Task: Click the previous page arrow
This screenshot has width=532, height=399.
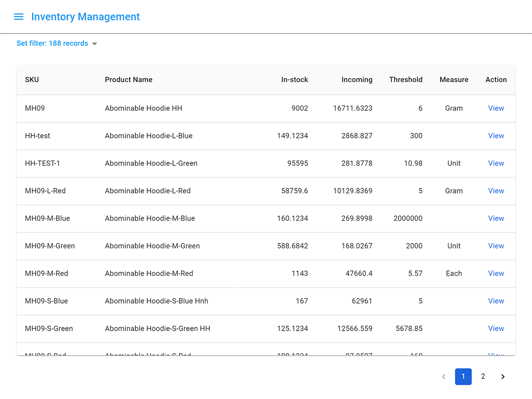Action: point(443,376)
